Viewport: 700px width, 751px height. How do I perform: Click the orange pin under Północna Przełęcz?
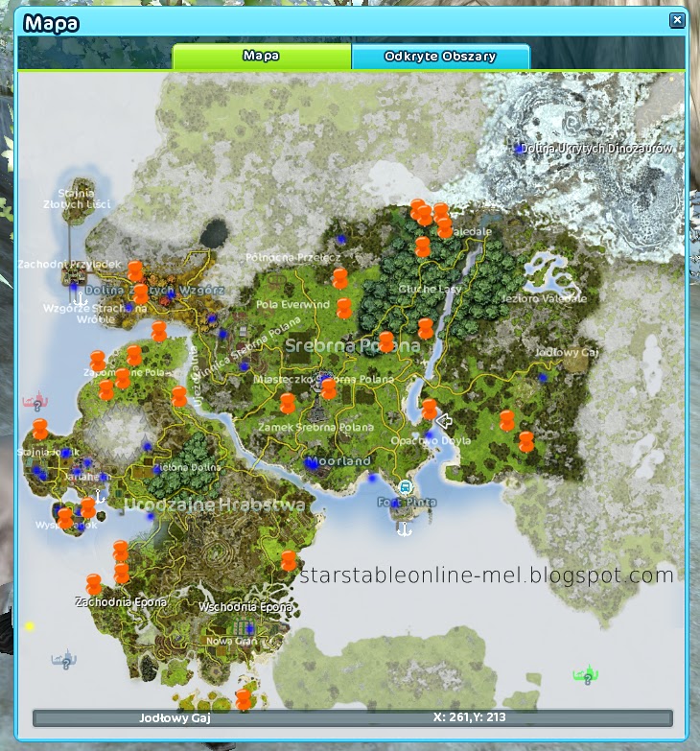(x=340, y=279)
